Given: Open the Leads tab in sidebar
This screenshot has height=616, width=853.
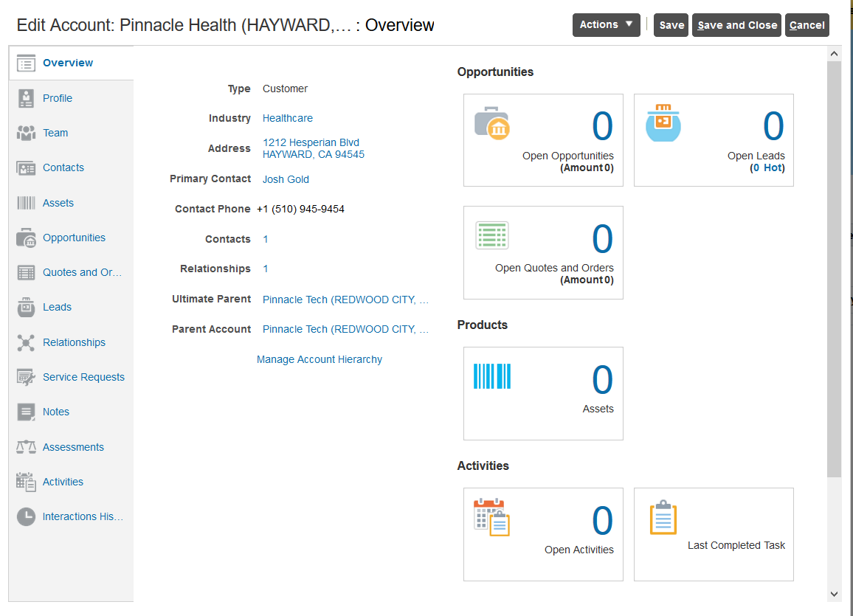Looking at the screenshot, I should [57, 307].
